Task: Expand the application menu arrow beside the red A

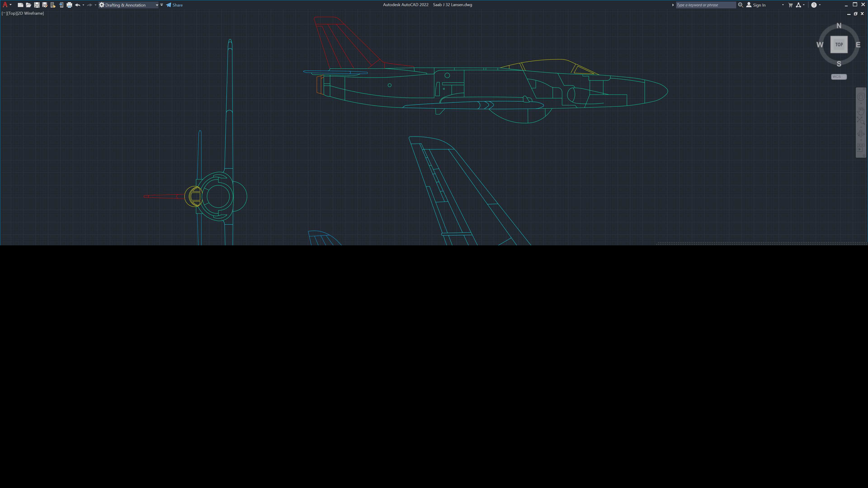Action: (x=11, y=5)
